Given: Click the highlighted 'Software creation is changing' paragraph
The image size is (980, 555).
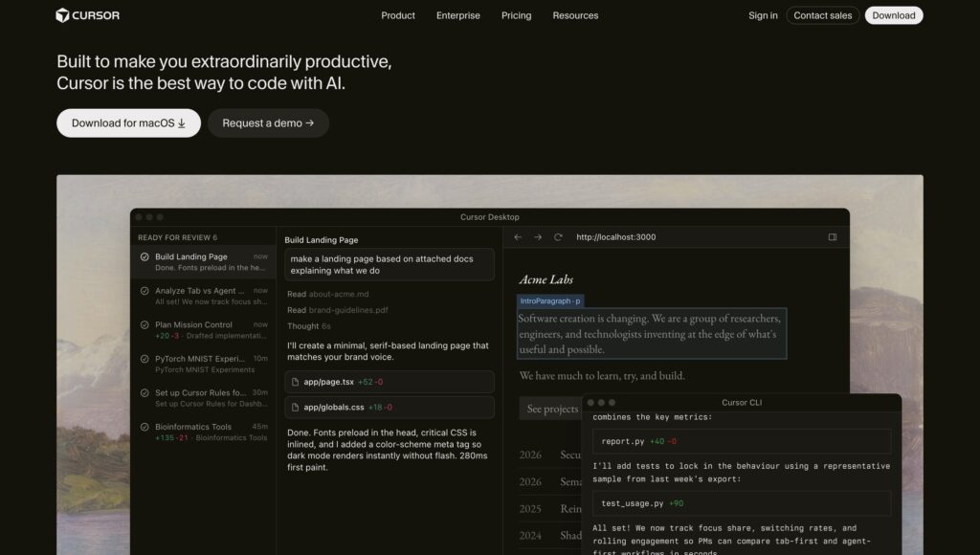Looking at the screenshot, I should click(x=651, y=334).
